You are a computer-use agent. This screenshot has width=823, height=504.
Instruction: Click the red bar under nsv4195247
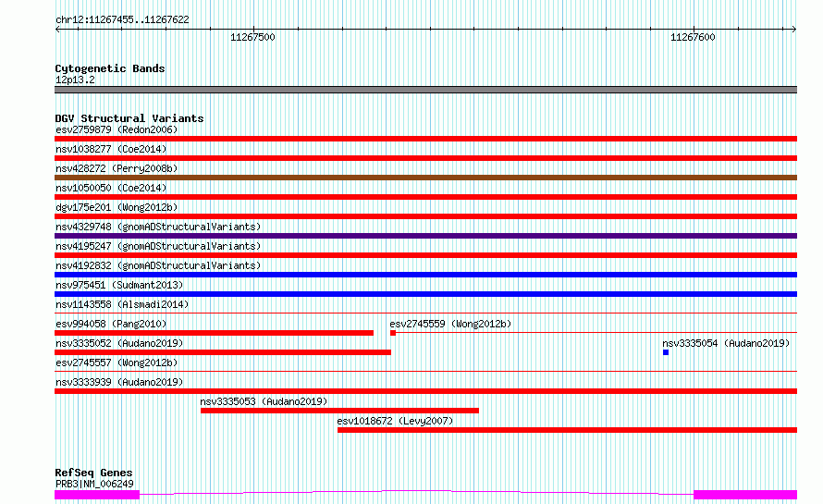click(x=425, y=255)
